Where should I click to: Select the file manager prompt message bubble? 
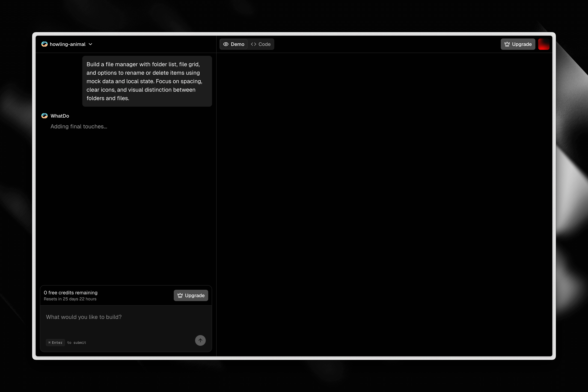[147, 81]
